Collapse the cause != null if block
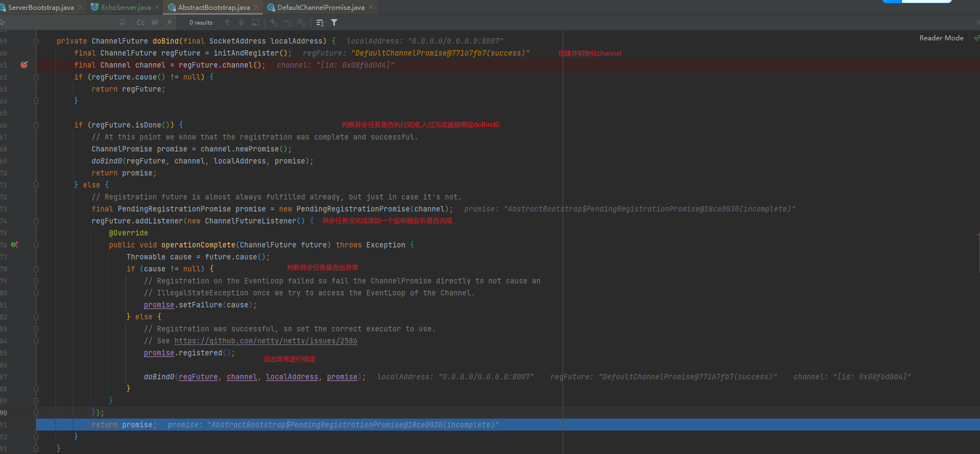This screenshot has width=980, height=454. coord(36,269)
